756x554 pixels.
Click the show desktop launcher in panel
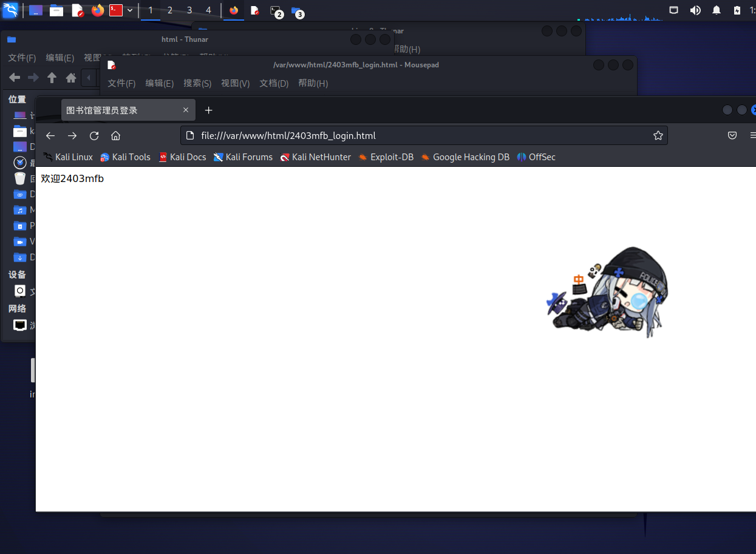(36, 10)
